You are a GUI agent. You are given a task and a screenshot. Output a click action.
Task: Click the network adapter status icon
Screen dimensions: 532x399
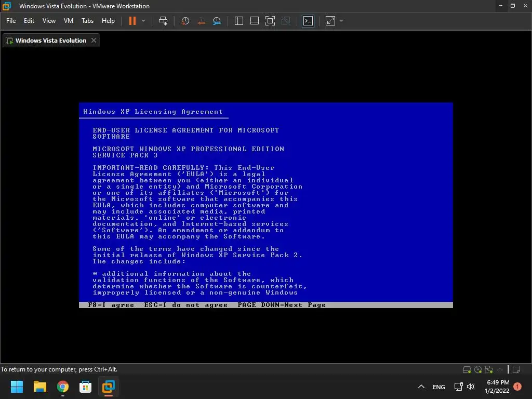489,369
